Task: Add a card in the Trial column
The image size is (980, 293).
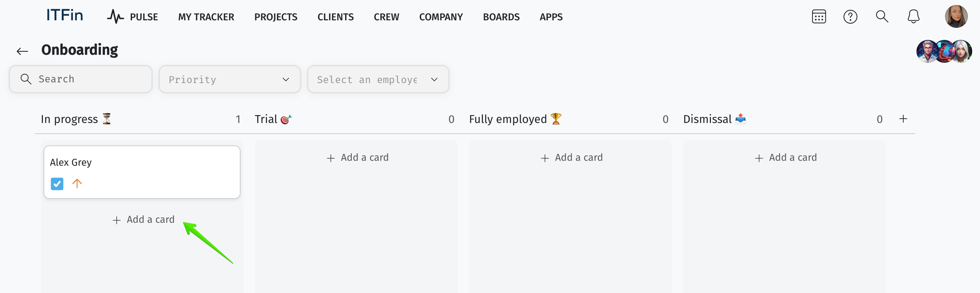Action: pyautogui.click(x=357, y=158)
